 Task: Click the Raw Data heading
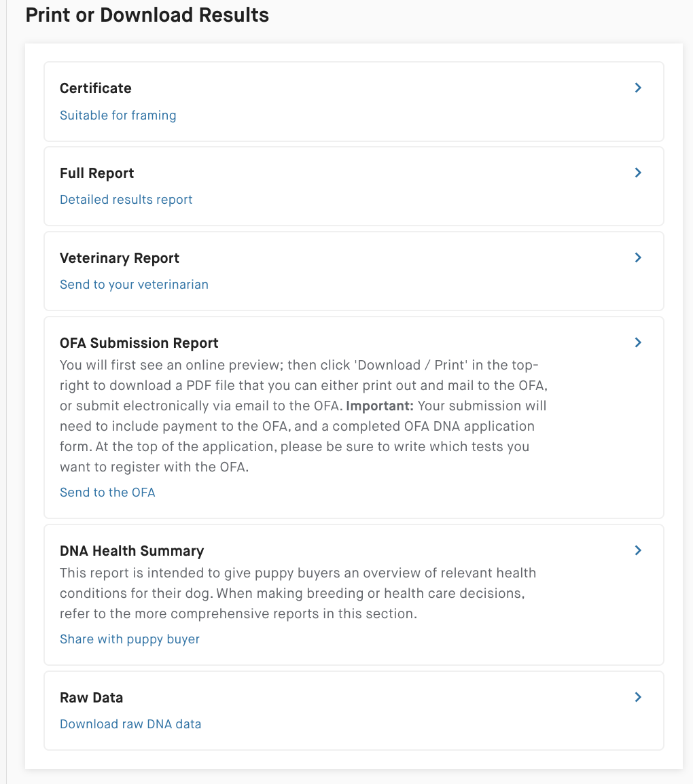pyautogui.click(x=91, y=698)
